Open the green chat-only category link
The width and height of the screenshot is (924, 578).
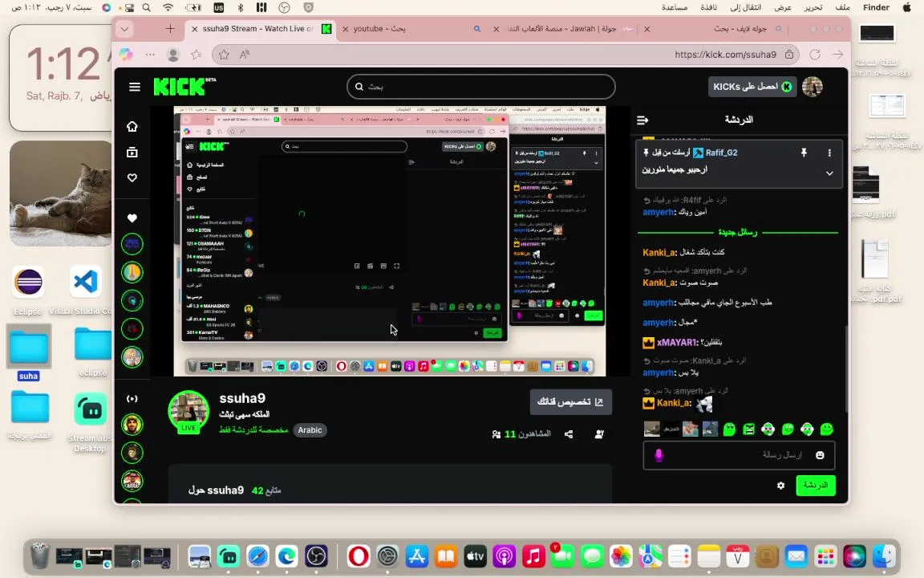253,430
